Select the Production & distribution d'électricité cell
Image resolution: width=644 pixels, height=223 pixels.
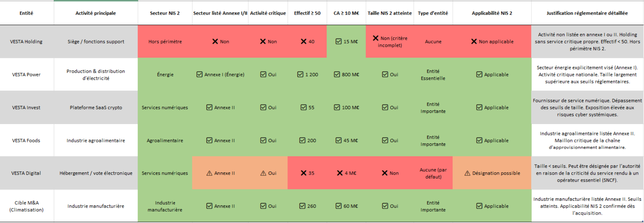96,74
